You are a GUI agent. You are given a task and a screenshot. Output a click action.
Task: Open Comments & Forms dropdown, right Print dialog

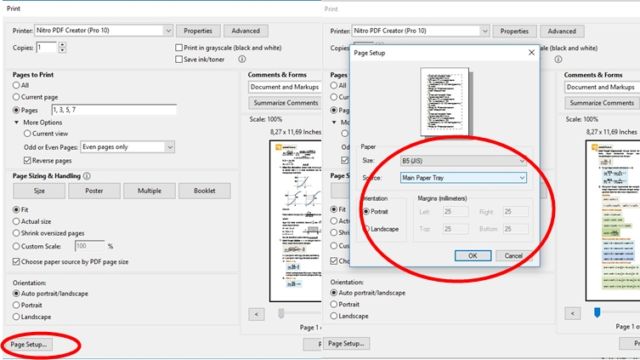(602, 87)
